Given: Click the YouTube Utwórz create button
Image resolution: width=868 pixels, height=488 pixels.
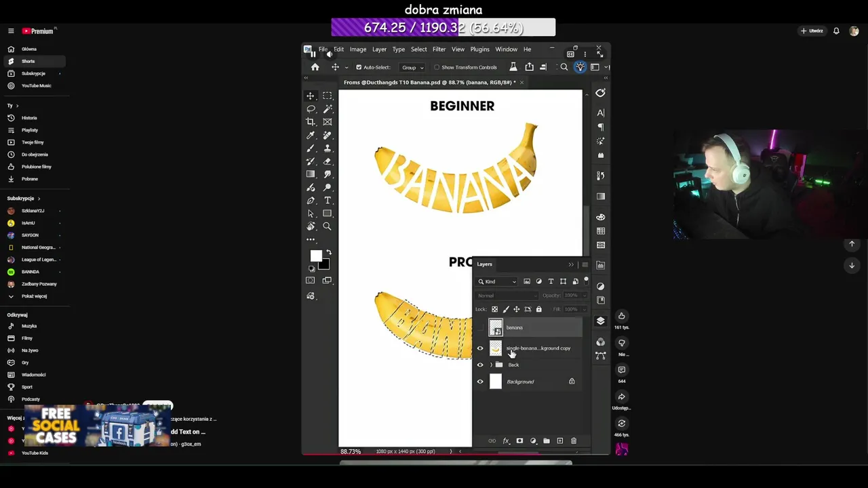Looking at the screenshot, I should coord(812,31).
